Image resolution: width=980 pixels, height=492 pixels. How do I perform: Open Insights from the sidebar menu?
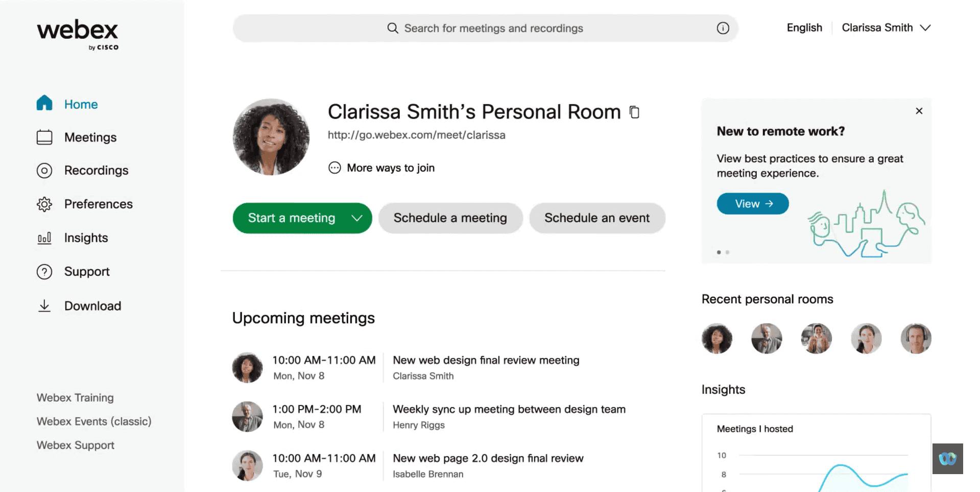coord(86,238)
